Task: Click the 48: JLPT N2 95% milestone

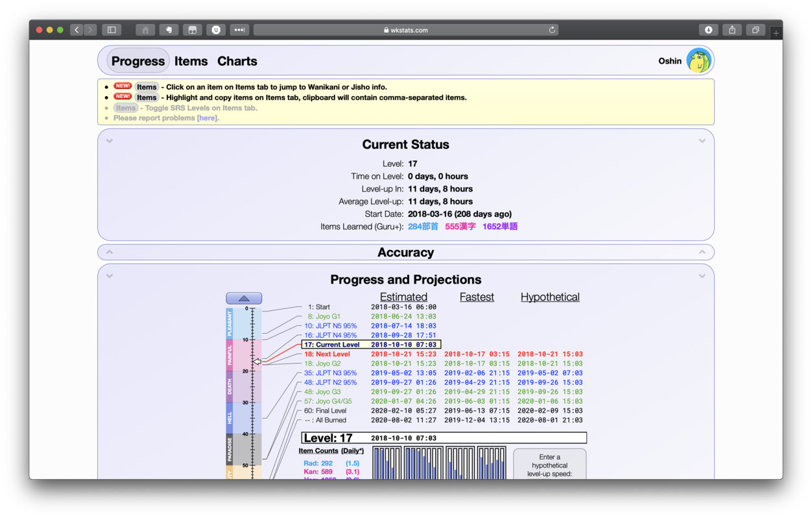Action: pos(331,382)
